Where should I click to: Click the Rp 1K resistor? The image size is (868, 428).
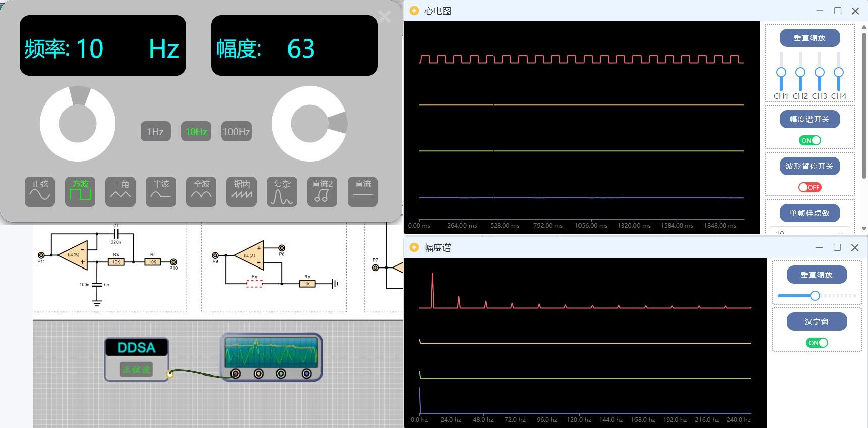pyautogui.click(x=307, y=284)
